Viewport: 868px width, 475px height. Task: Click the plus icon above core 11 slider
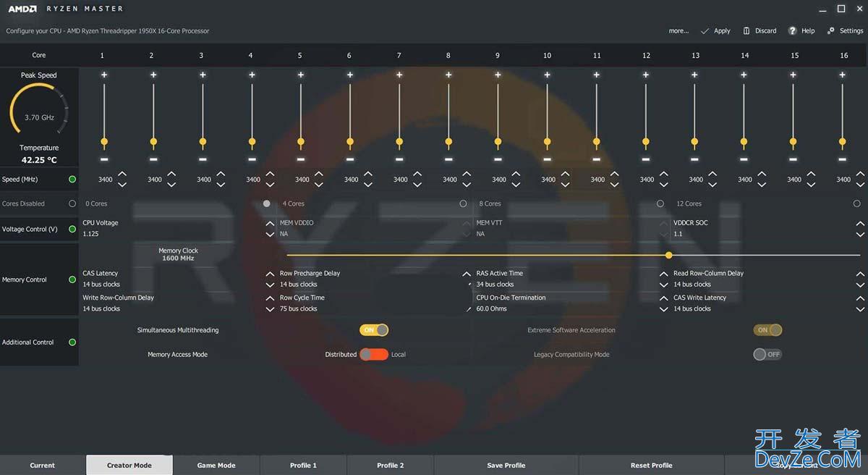coord(596,75)
